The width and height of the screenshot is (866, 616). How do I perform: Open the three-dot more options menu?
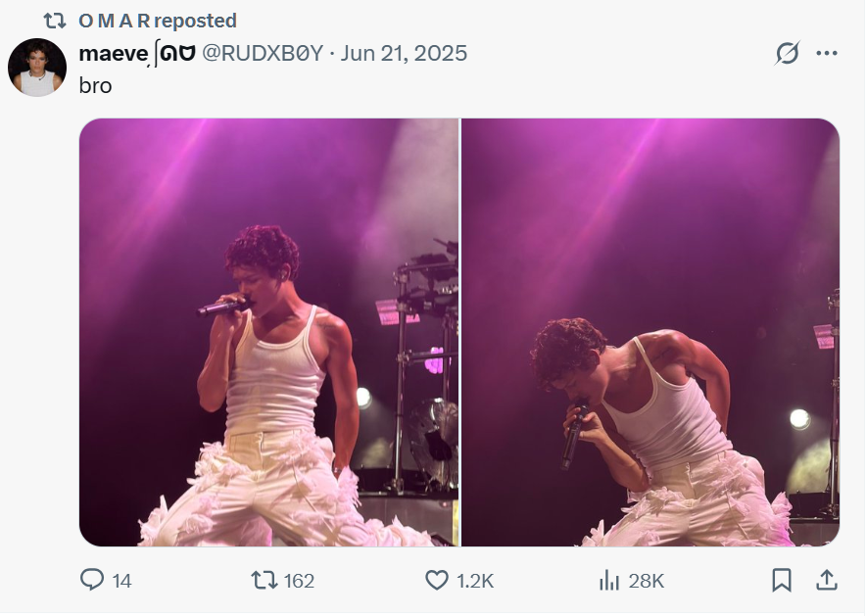pos(827,54)
